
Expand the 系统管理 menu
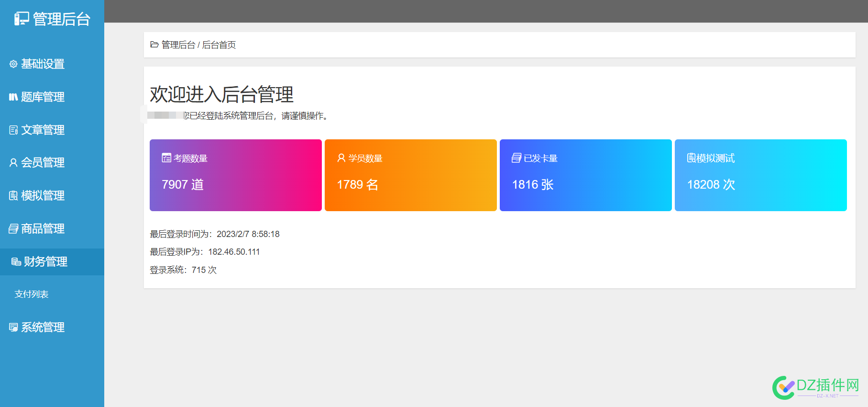[52, 327]
